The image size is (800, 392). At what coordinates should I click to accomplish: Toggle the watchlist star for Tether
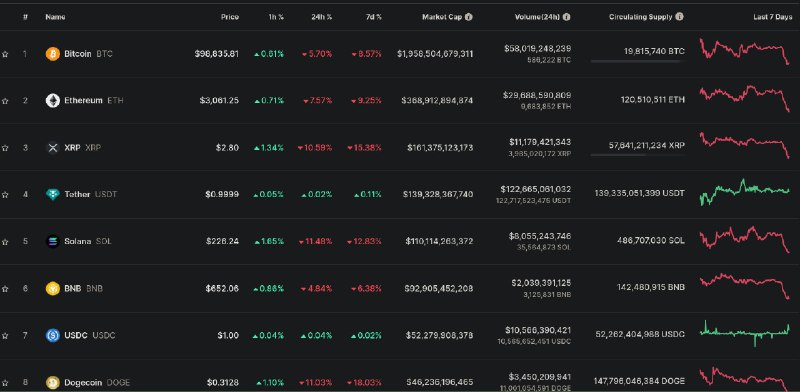coord(5,194)
